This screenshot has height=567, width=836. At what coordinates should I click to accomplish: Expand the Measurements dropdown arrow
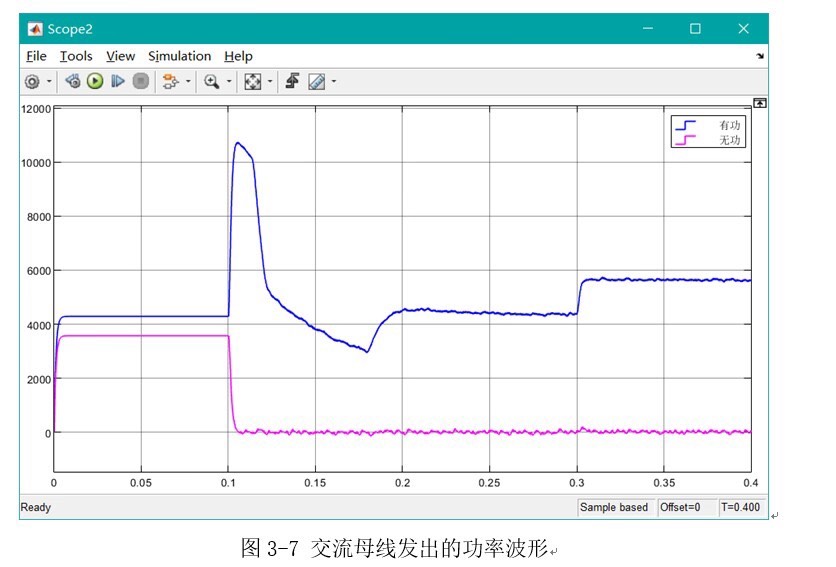[334, 82]
